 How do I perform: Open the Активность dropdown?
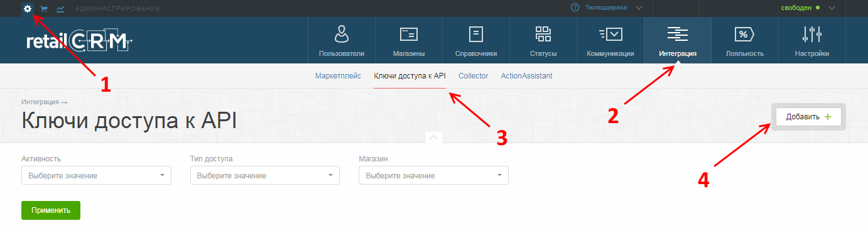pos(96,175)
